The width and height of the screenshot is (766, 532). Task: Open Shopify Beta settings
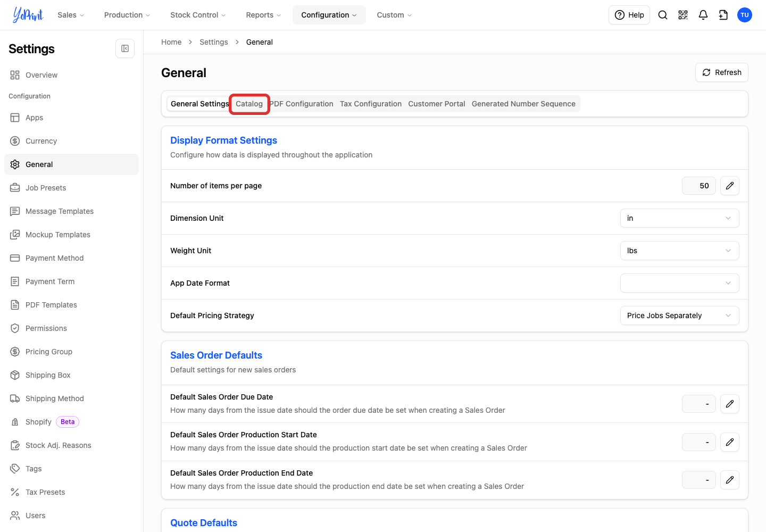click(71, 422)
